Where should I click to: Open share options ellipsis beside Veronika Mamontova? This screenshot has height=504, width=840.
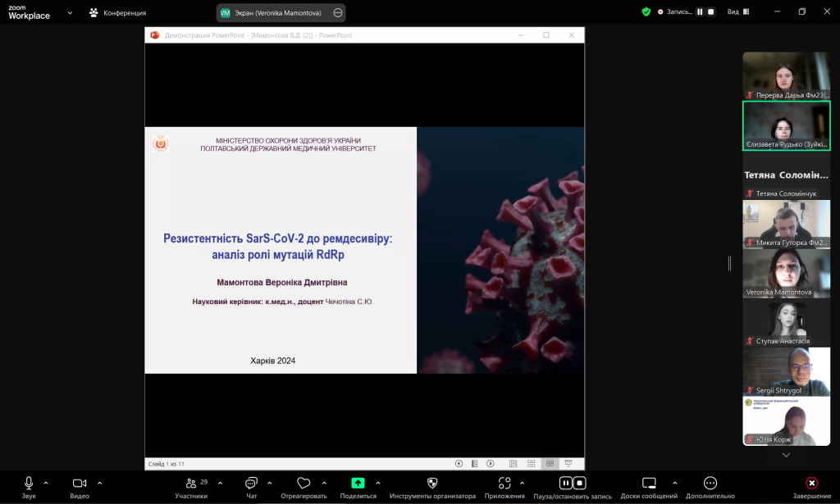point(338,13)
